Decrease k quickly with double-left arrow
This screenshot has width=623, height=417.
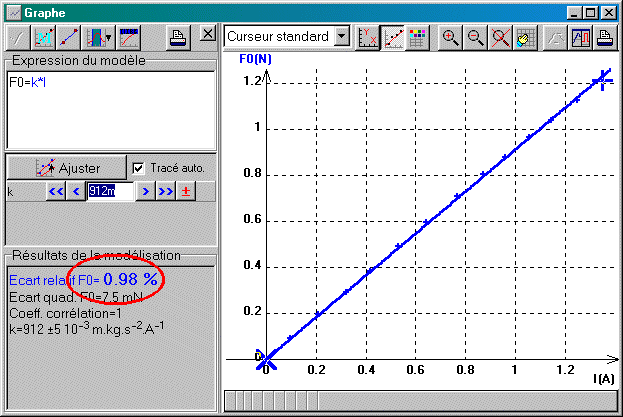tap(56, 191)
